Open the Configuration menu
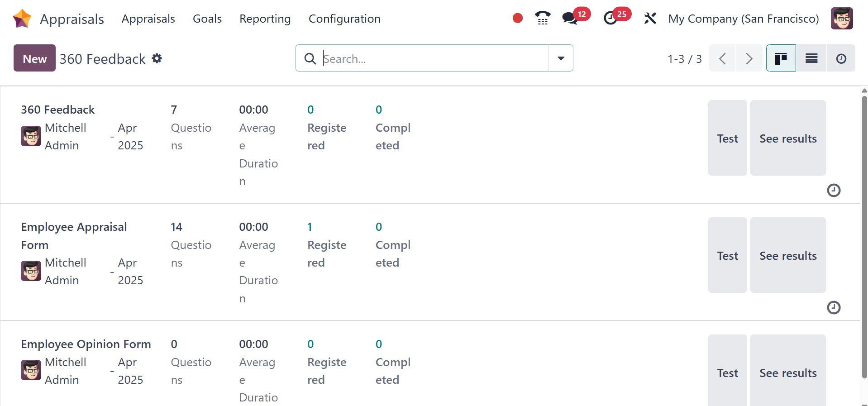The image size is (868, 406). click(344, 19)
